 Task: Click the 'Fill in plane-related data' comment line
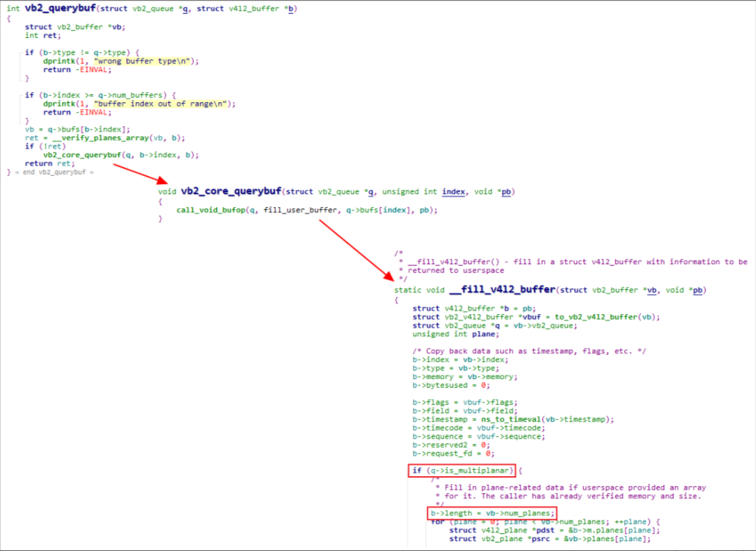click(x=571, y=487)
